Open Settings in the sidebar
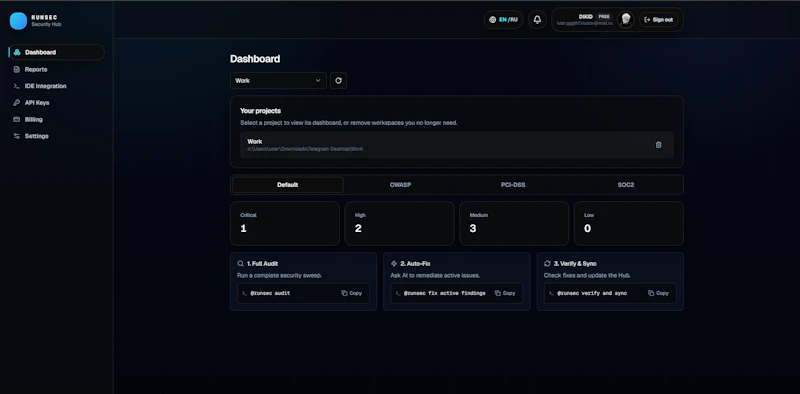The width and height of the screenshot is (800, 394). tap(57, 136)
